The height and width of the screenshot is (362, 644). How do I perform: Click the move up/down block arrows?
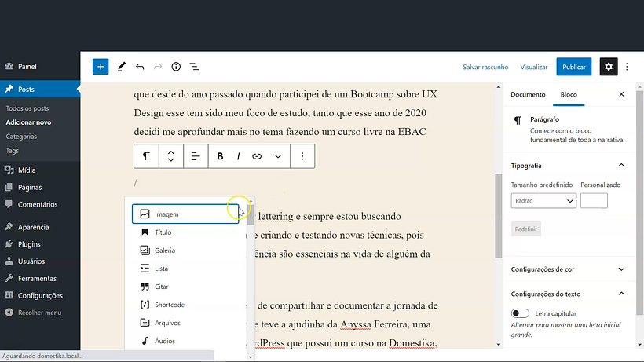tap(171, 156)
